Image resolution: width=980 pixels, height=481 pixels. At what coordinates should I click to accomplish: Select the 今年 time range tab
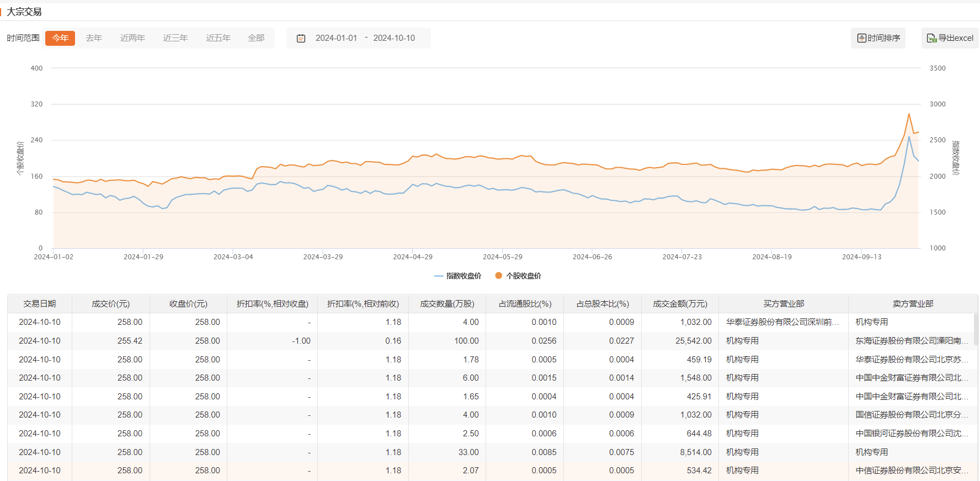(60, 38)
